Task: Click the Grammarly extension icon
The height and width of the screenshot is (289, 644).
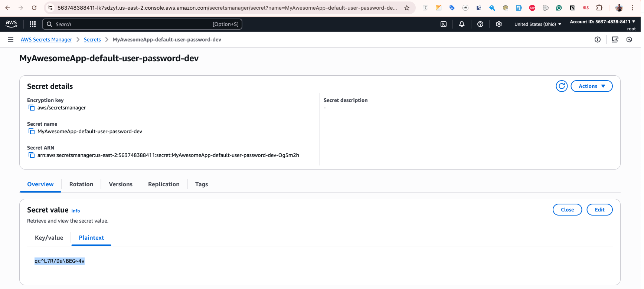Action: [559, 8]
